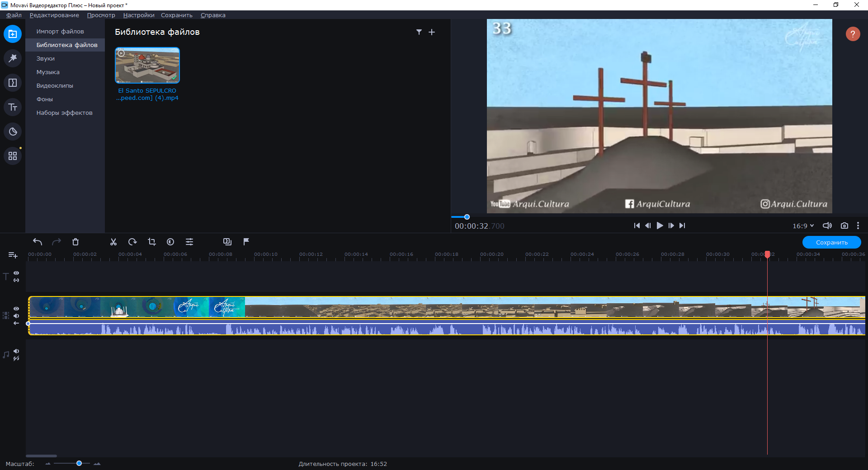Open the titles (Tт) tab in the left sidebar
This screenshot has width=868, height=470.
[13, 107]
